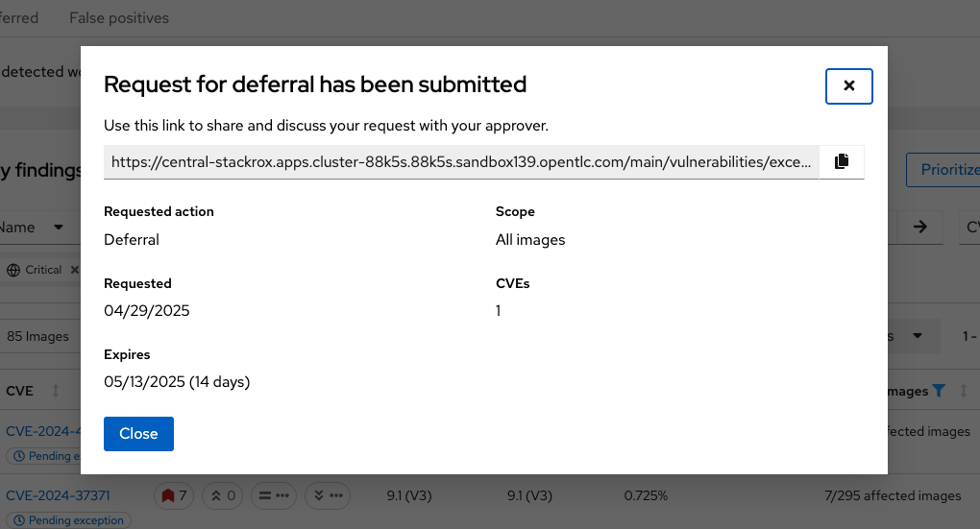Expand the dropdown beside the pagination range

point(917,336)
